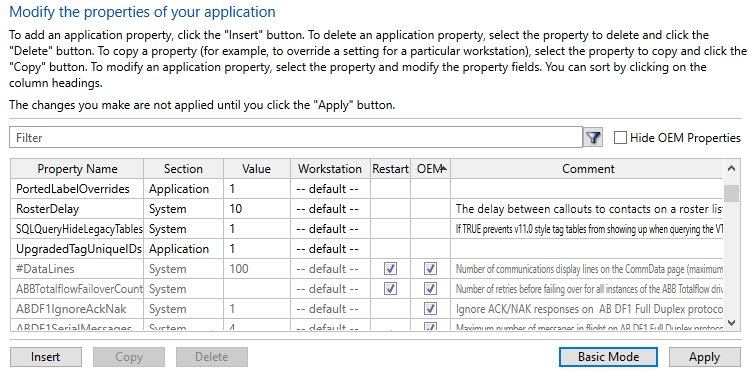
Task: Click inside the Filter text field
Action: (296, 138)
